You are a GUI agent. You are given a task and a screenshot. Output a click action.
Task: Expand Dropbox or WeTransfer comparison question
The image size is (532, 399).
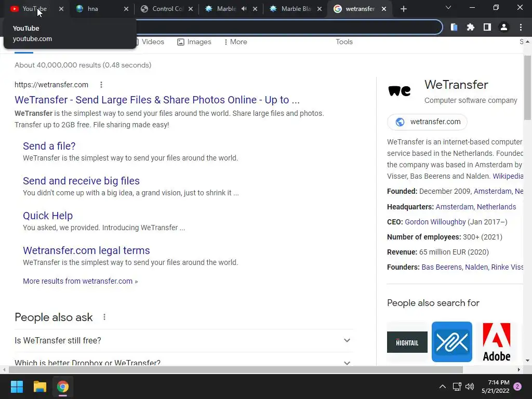pyautogui.click(x=183, y=362)
